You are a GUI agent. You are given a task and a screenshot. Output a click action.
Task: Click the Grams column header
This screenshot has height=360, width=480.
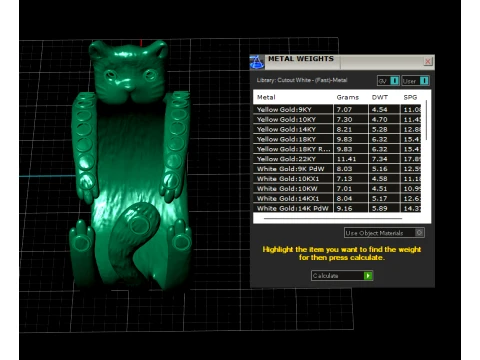(x=348, y=97)
